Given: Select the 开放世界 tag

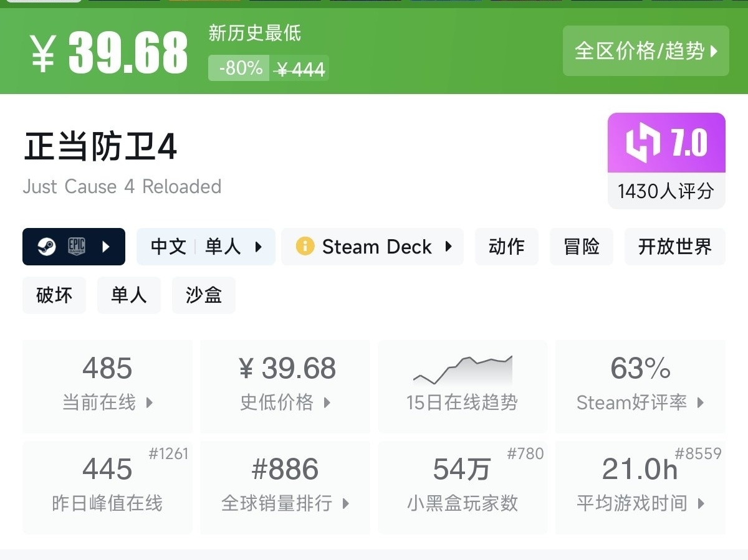Looking at the screenshot, I should point(674,247).
